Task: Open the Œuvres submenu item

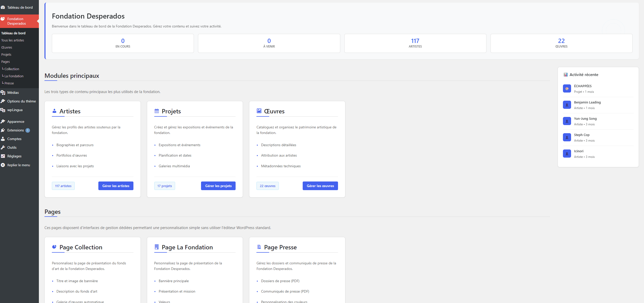Action: click(x=7, y=47)
